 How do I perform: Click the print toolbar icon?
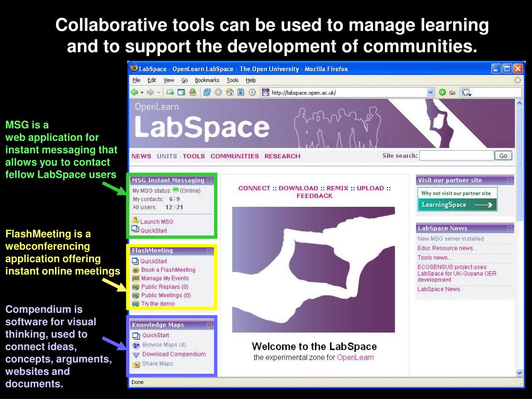[x=193, y=92]
